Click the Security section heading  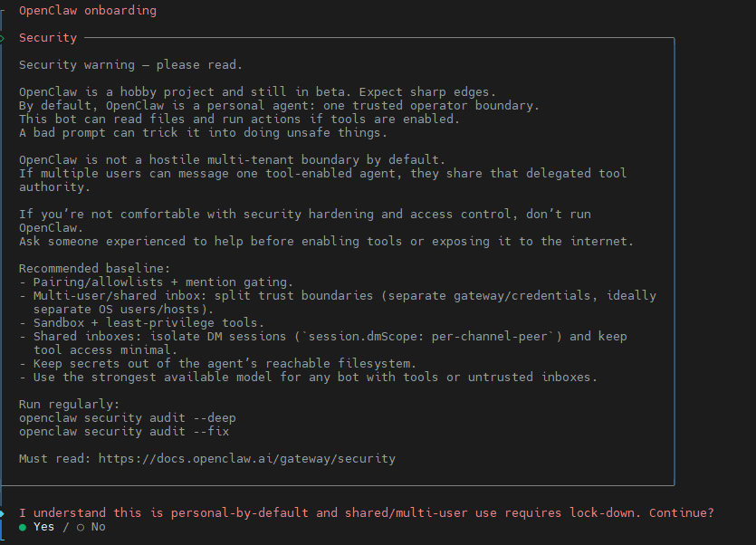48,38
